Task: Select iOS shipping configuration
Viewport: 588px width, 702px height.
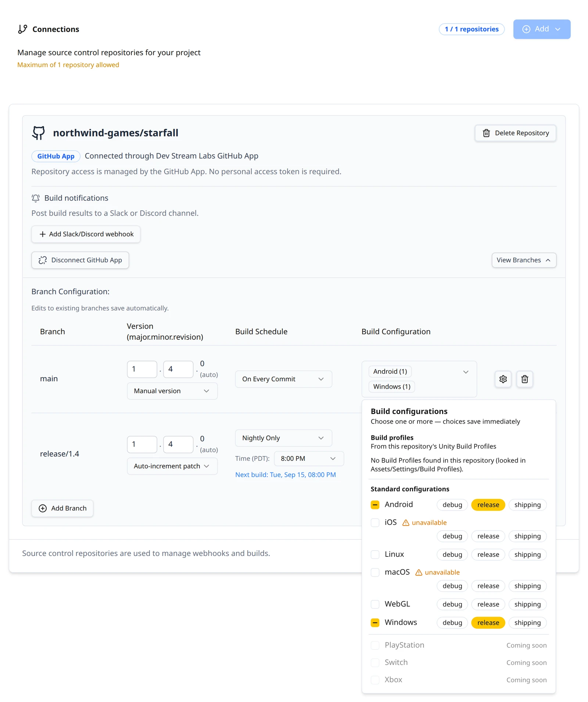Action: 527,536
